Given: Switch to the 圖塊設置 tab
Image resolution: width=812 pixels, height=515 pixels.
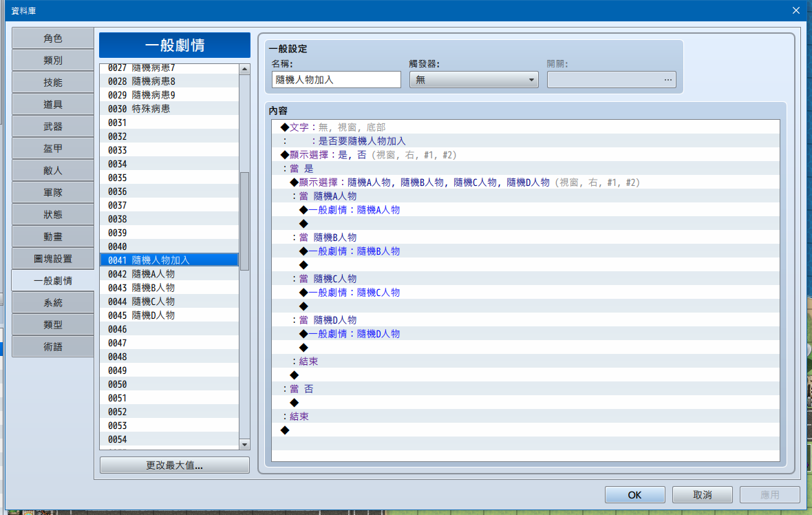Looking at the screenshot, I should [53, 259].
